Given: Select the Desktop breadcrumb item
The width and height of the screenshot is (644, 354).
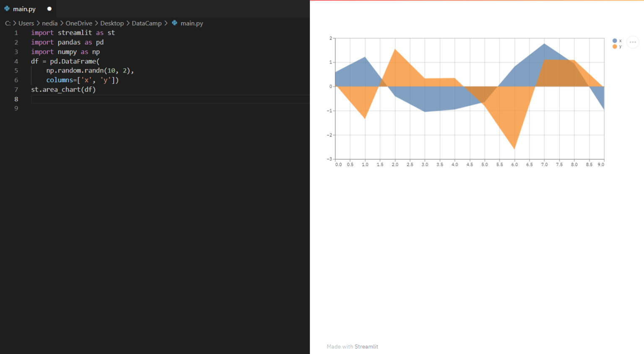Looking at the screenshot, I should tap(112, 23).
